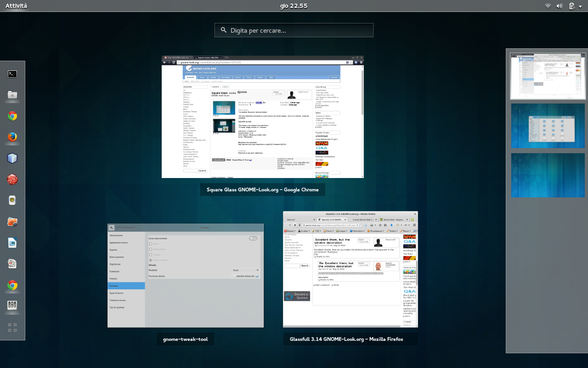Image resolution: width=588 pixels, height=368 pixels.
Task: Select Alimentazione in the tweak tool sidebar
Action: [126, 235]
